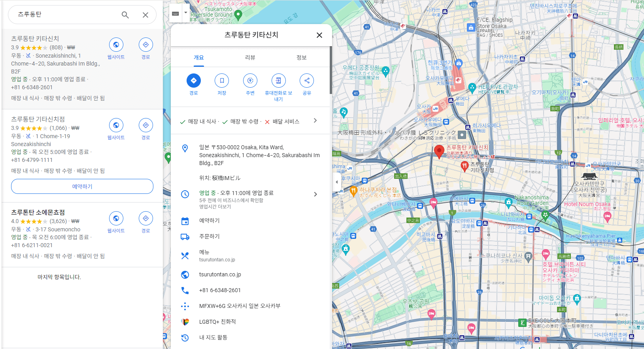Open the 메뉴 row with utensils icon

point(250,255)
